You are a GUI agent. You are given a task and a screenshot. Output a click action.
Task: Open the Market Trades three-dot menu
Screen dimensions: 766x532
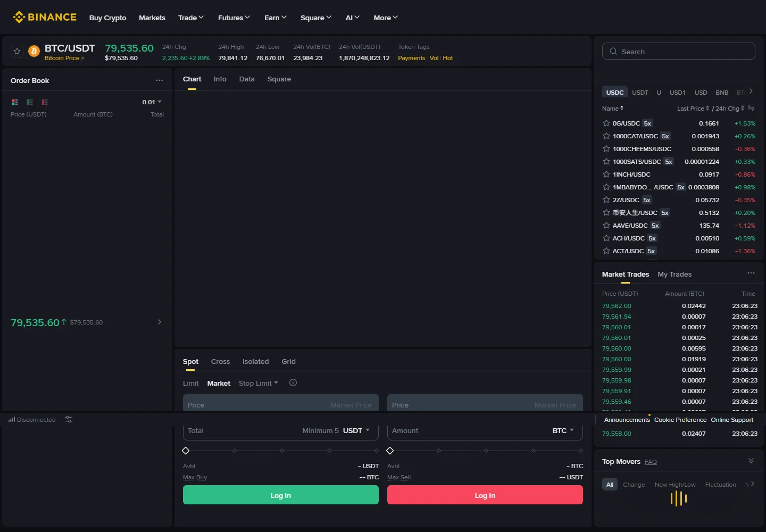(x=751, y=273)
